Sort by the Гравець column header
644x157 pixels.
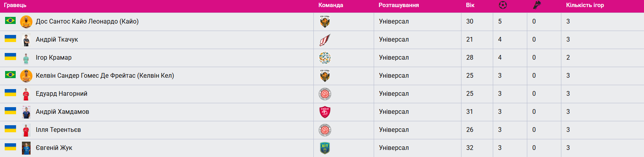[15, 5]
